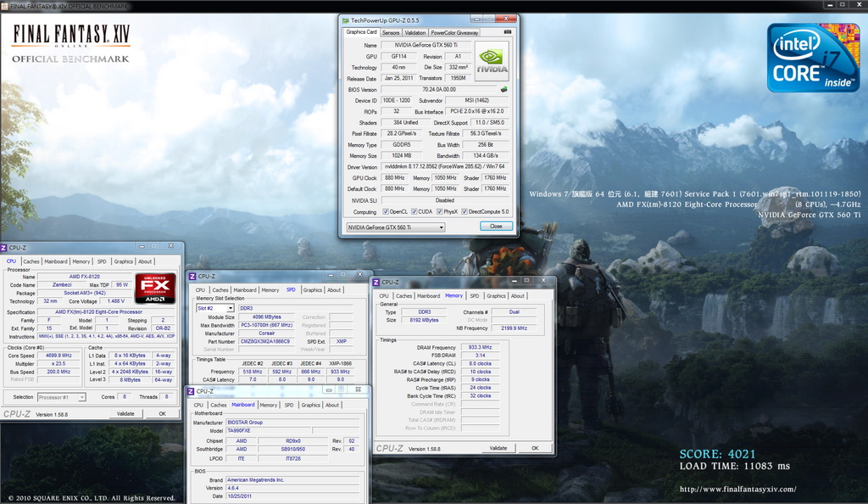Click the Z icon of the CPU-Z SPD window
Viewport: 868px width, 504px height.
tap(192, 276)
